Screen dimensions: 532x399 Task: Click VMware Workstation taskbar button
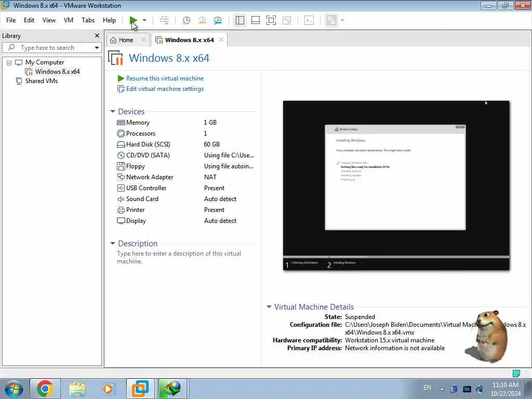click(x=140, y=389)
